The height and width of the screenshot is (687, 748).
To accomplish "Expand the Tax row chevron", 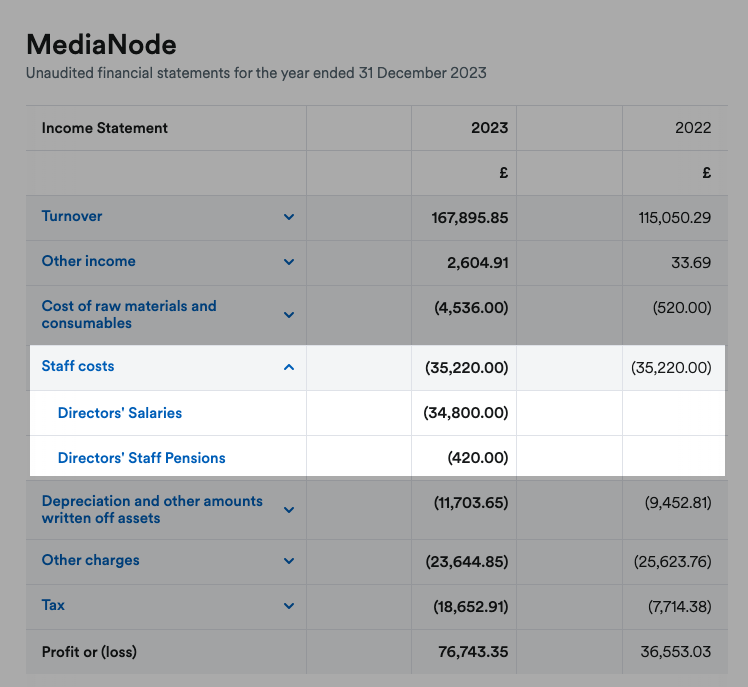I will tap(289, 606).
